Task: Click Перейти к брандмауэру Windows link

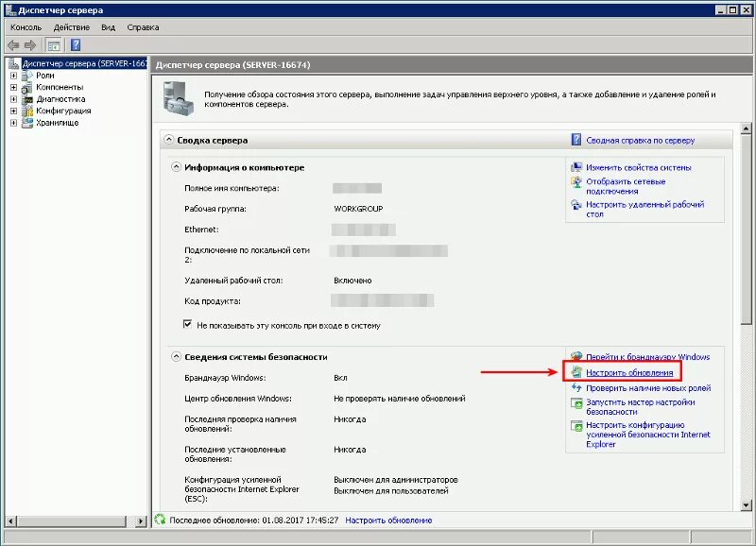Action: pyautogui.click(x=647, y=357)
